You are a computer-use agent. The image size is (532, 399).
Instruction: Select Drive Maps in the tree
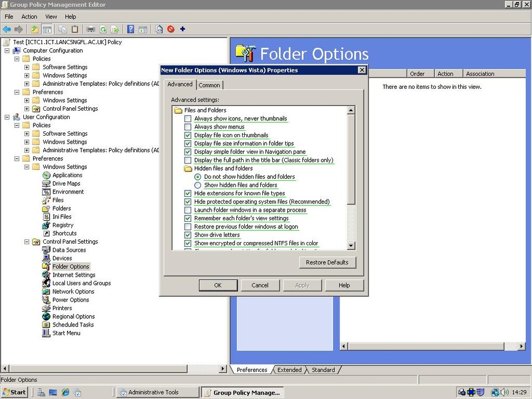(66, 184)
